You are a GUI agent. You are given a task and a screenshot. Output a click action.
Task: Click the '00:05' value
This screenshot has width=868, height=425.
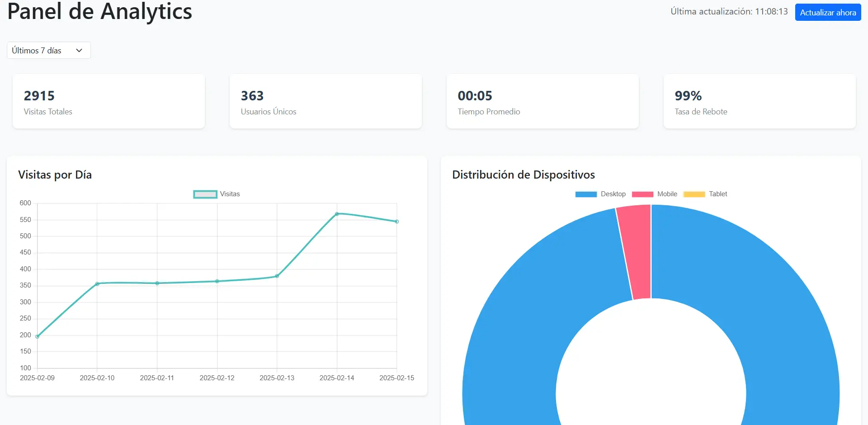[x=475, y=96]
